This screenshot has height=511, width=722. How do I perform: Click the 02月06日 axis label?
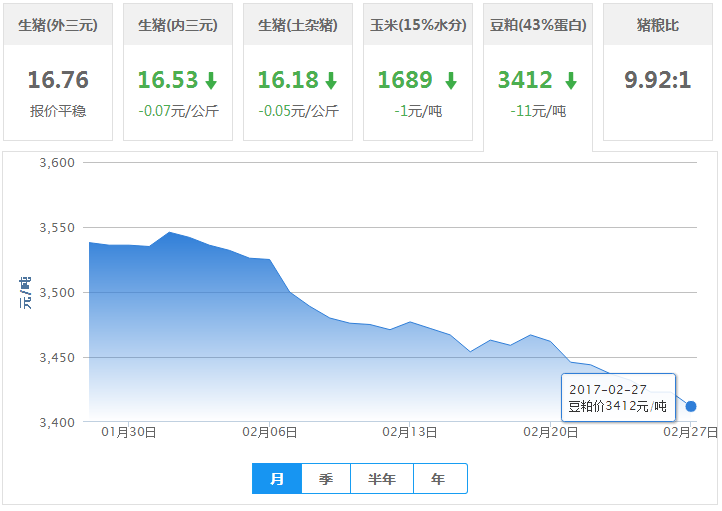pos(270,432)
